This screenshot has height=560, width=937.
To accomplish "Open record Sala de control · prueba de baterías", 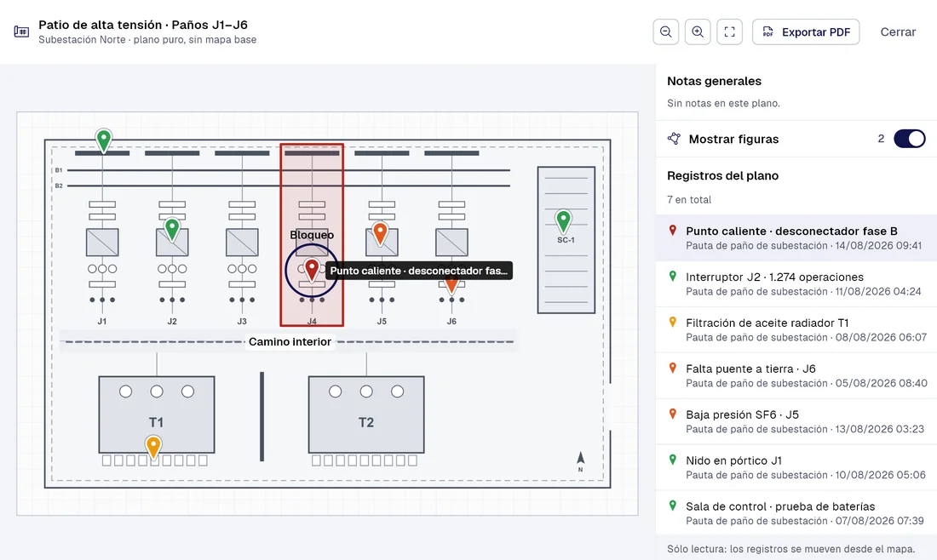I will [796, 513].
